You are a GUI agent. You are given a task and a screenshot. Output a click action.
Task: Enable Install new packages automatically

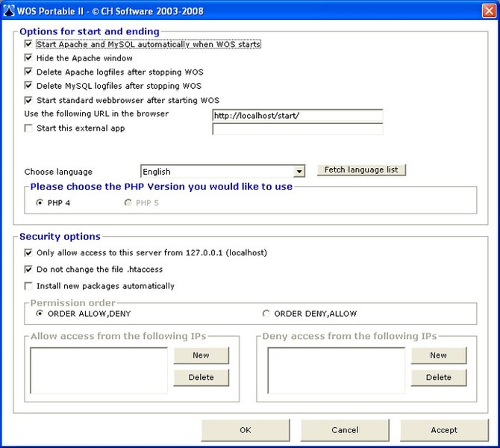pos(29,286)
